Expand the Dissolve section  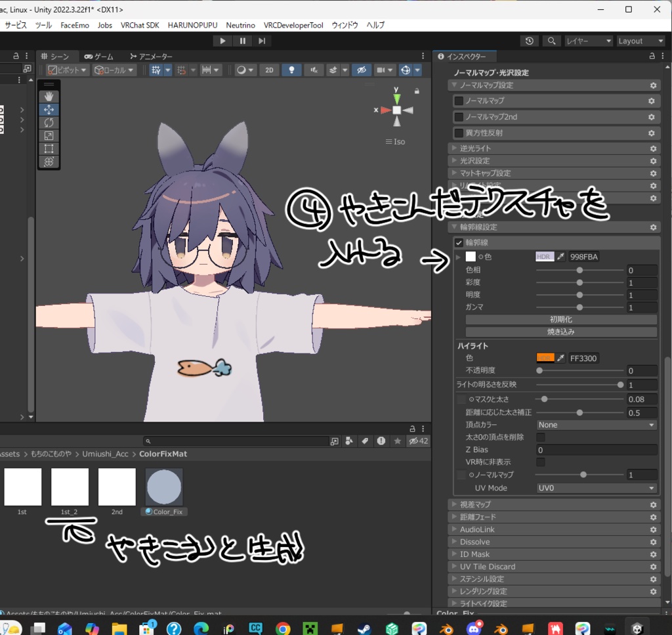pyautogui.click(x=553, y=542)
